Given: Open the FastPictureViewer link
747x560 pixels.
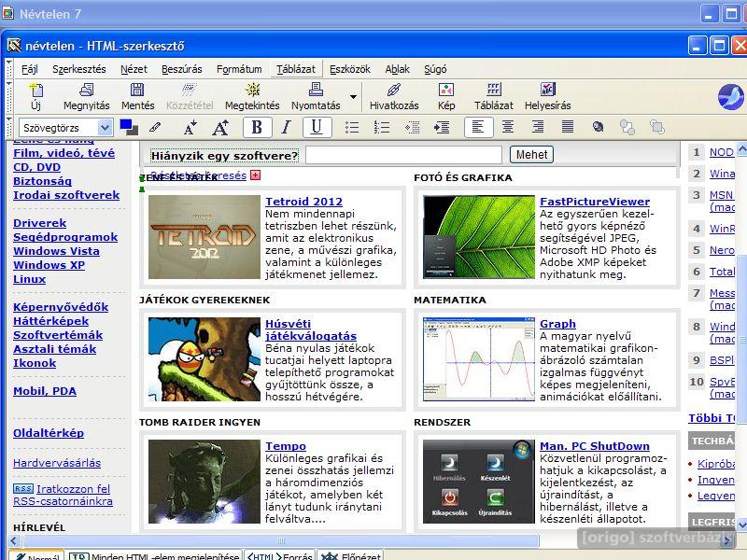Looking at the screenshot, I should point(595,202).
